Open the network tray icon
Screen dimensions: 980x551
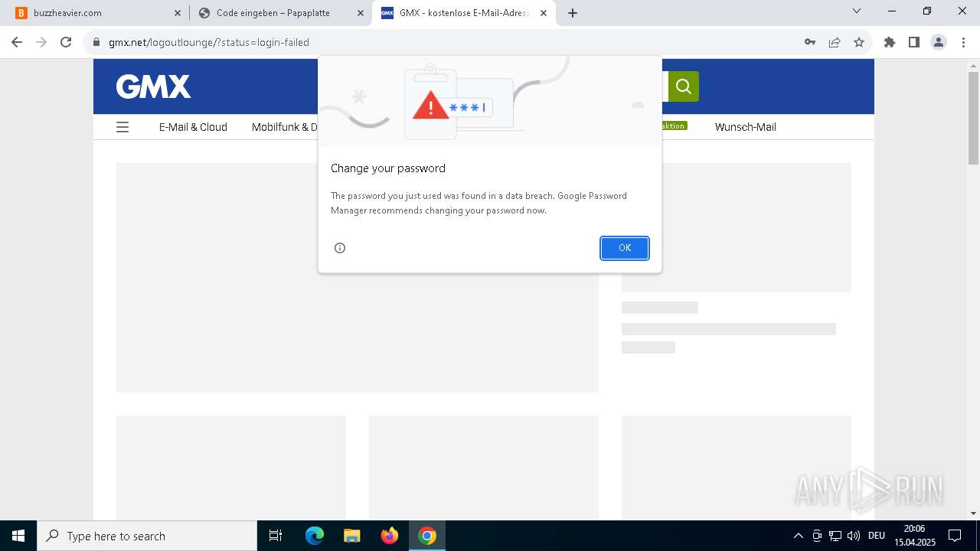click(835, 536)
